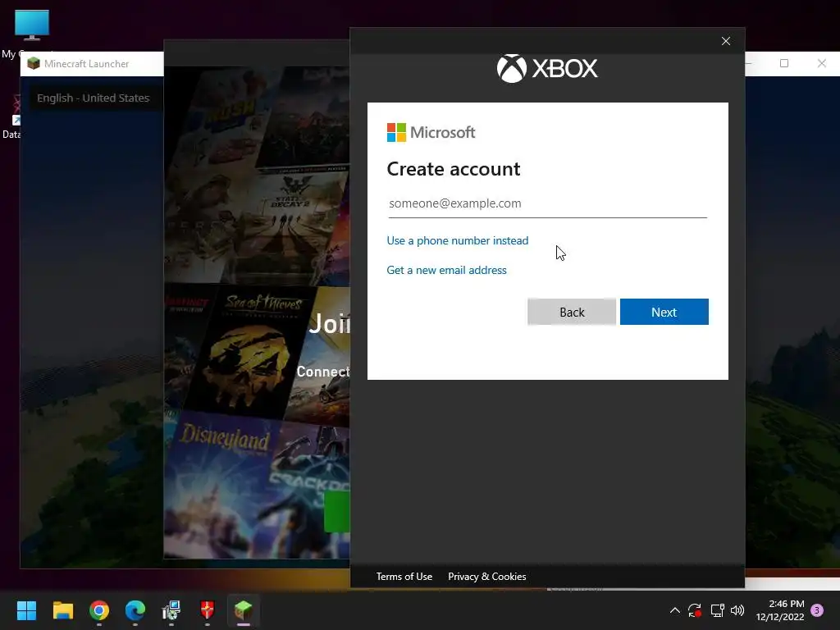
Task: Open the Windows Start menu
Action: click(x=26, y=610)
